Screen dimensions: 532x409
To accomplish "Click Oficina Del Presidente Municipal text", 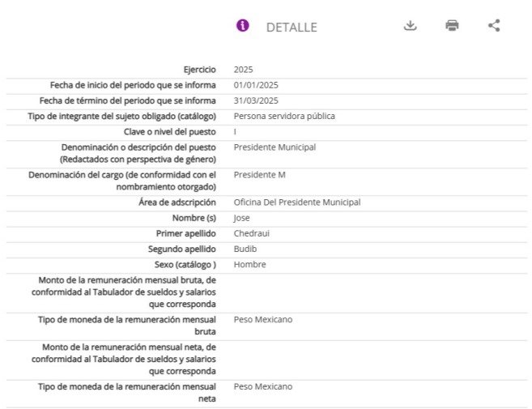I will click(297, 202).
